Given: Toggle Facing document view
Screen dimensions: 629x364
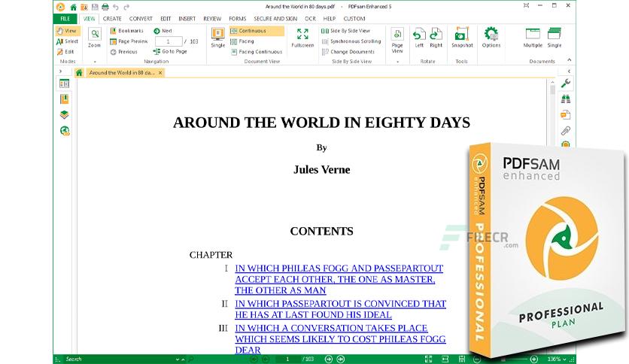Looking at the screenshot, I should tap(242, 41).
